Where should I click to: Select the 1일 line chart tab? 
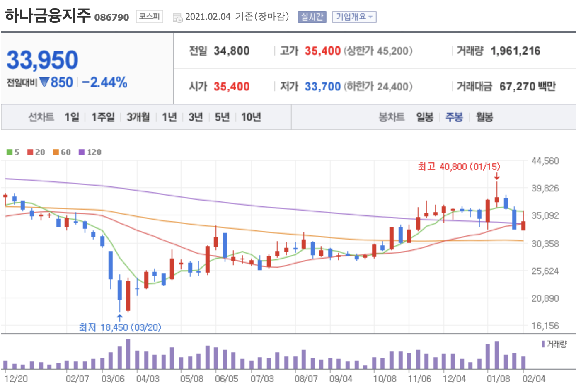(72, 117)
